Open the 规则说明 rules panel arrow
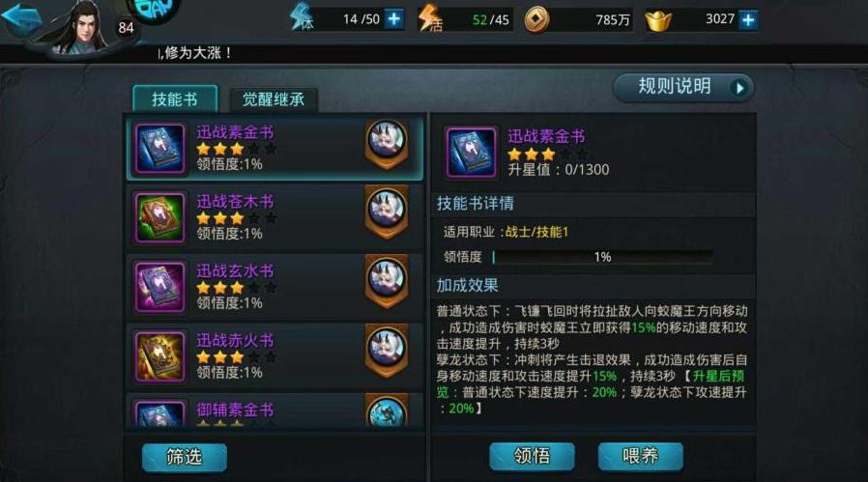 coord(739,88)
